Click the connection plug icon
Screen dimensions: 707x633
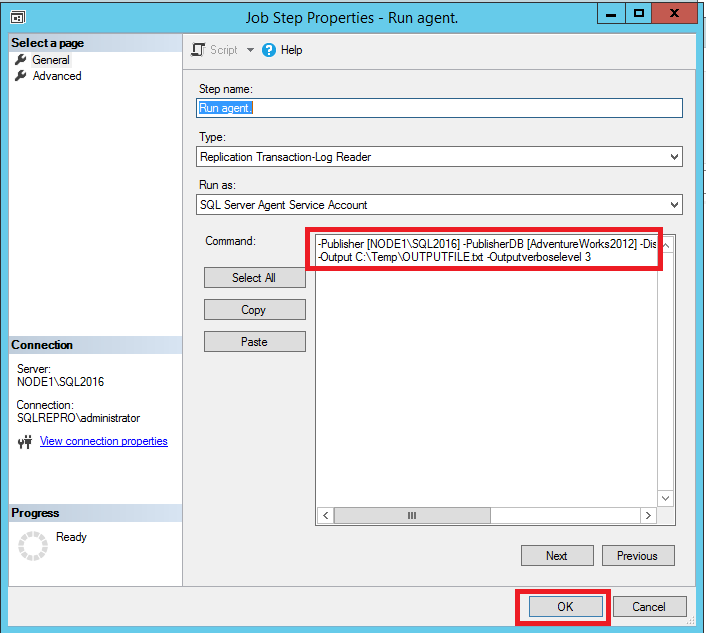click(x=25, y=442)
